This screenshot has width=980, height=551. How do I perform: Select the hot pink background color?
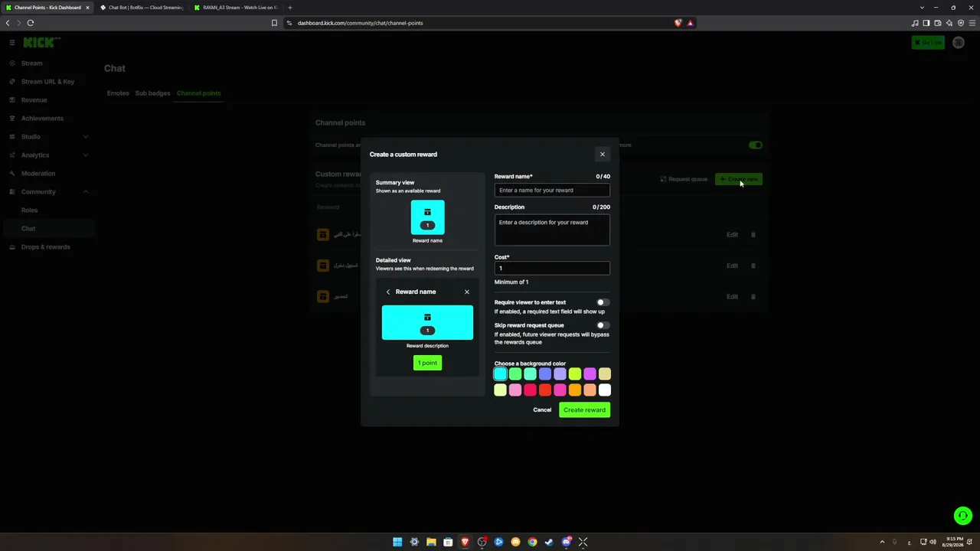coord(560,390)
